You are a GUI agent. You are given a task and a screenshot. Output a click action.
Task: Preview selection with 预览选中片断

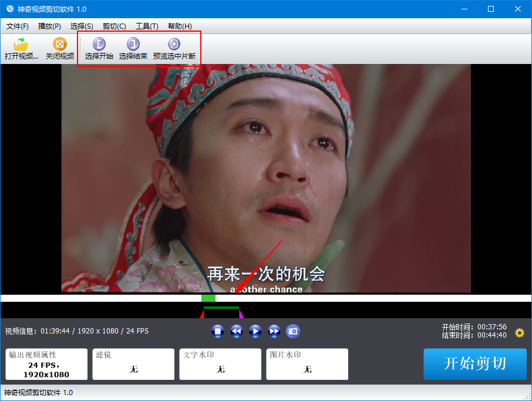[174, 49]
